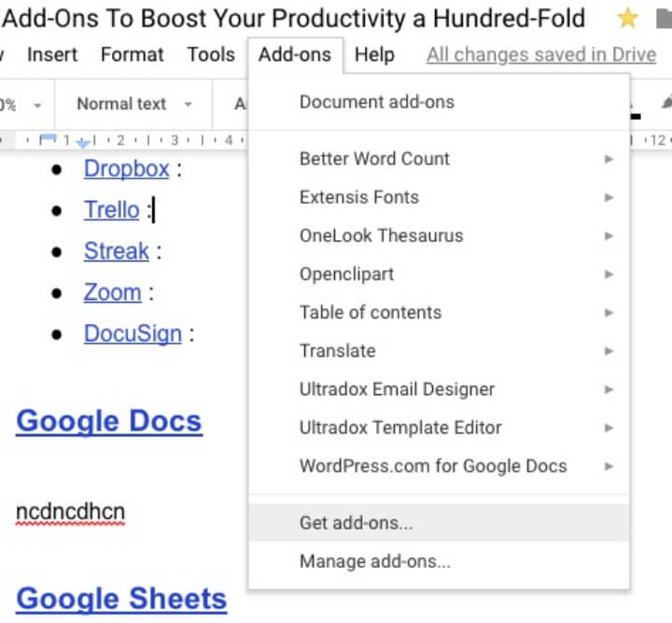
Task: Follow the Streak link
Action: tap(116, 251)
